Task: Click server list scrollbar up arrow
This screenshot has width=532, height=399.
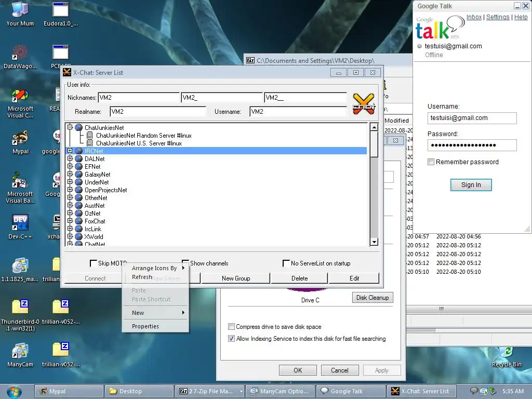Action: coord(374,127)
